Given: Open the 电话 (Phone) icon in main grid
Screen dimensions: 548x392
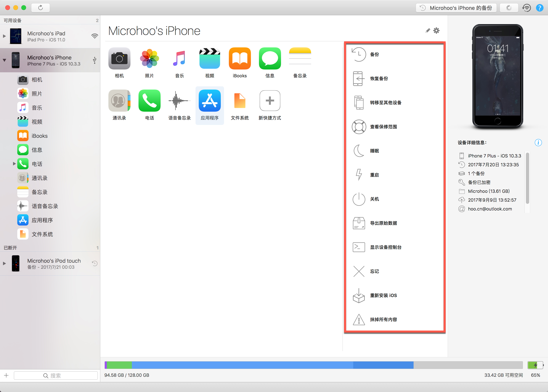Looking at the screenshot, I should point(149,101).
